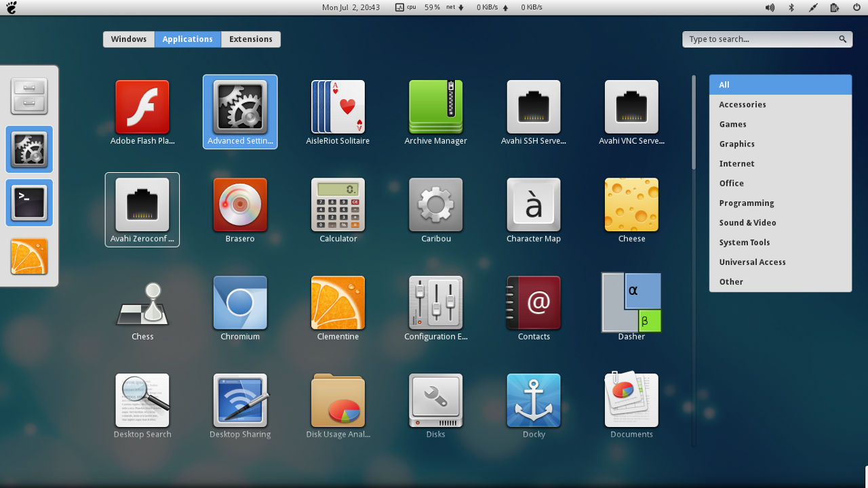
Task: Show System Tools category
Action: [x=781, y=242]
